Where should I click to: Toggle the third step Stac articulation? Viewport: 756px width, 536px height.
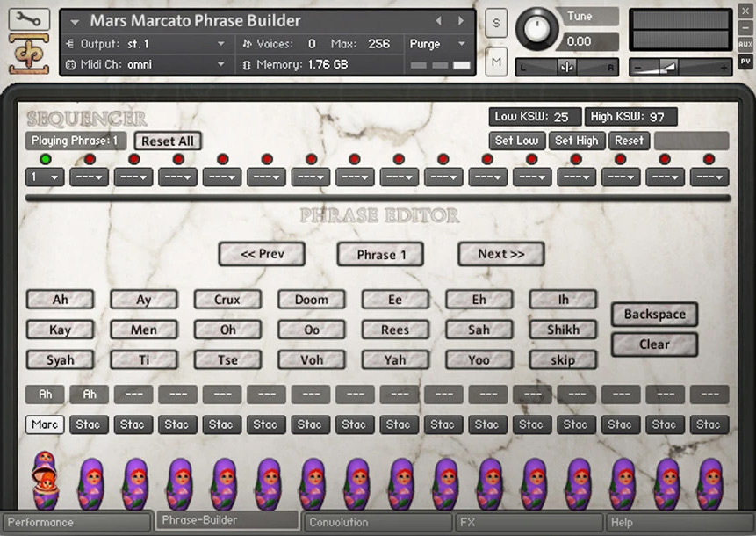click(x=133, y=424)
